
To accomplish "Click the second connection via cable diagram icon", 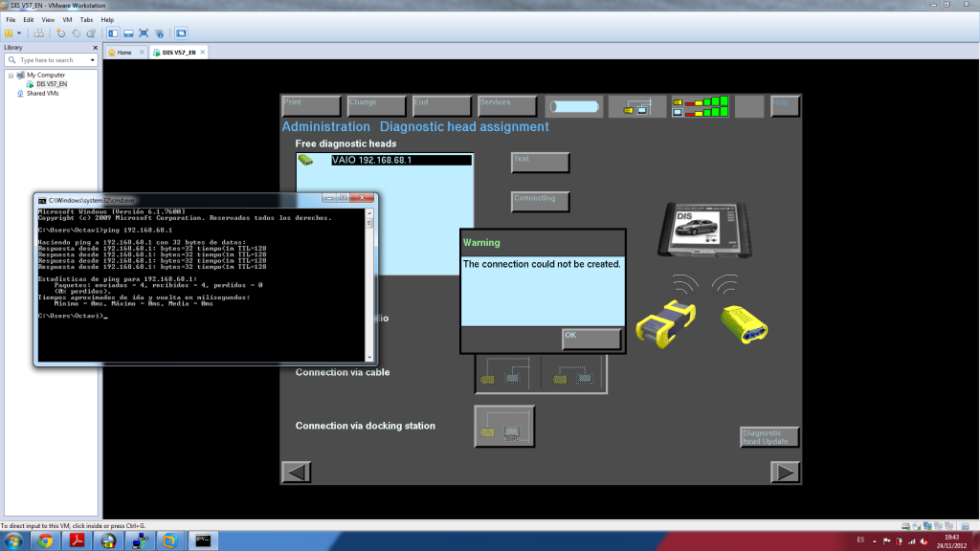I will tap(574, 374).
